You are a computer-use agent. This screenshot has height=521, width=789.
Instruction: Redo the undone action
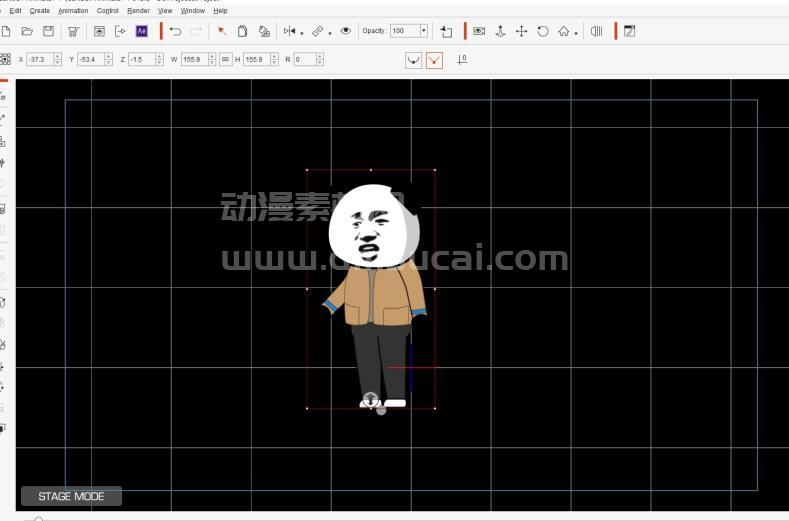pos(196,31)
